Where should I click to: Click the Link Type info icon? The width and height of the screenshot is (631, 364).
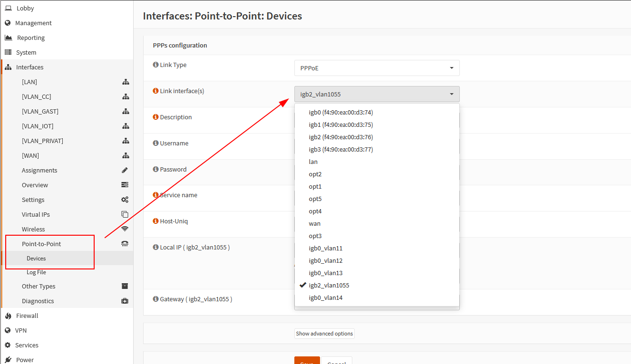coord(155,65)
